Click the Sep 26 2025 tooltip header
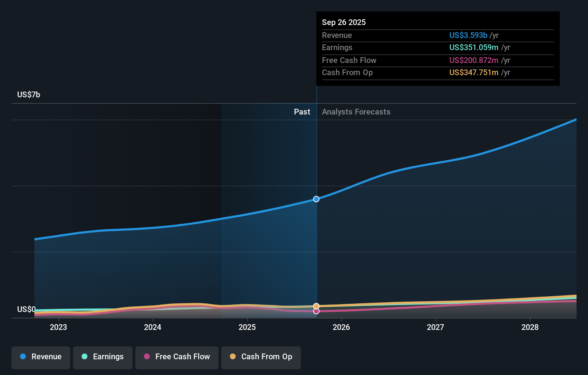The width and height of the screenshot is (588, 375). (x=344, y=22)
